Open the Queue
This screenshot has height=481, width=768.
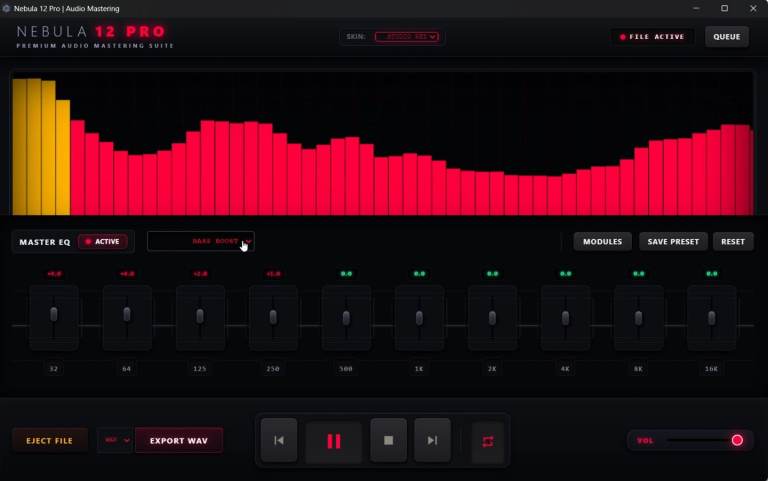pyautogui.click(x=727, y=37)
